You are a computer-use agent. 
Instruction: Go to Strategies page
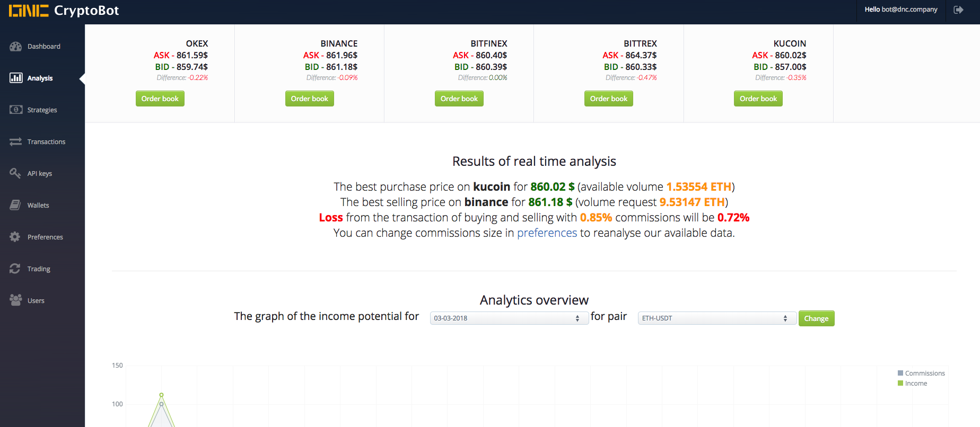(42, 110)
